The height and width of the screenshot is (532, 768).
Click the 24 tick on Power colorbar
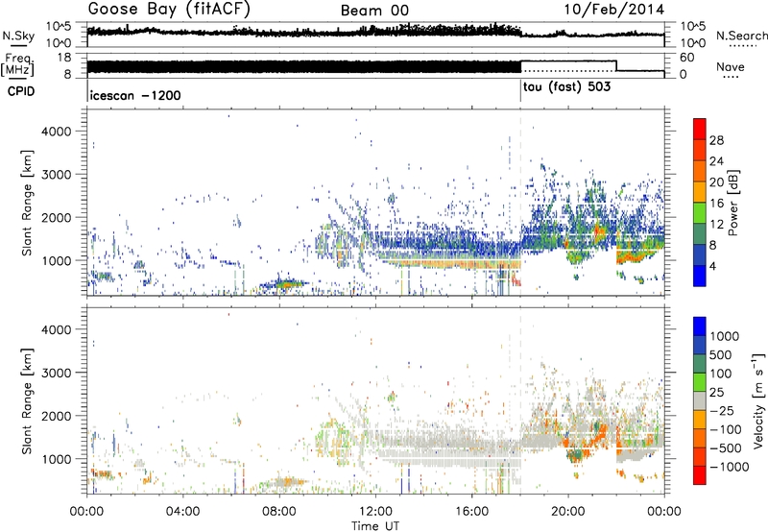[716, 161]
